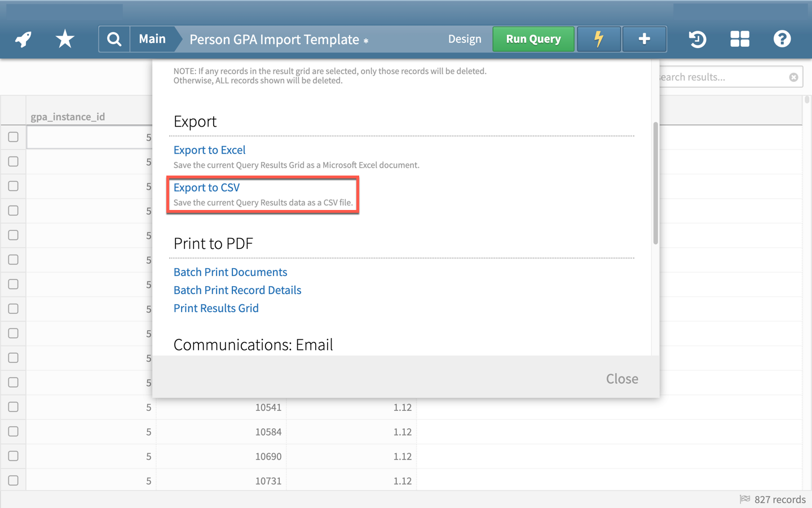Close the actions dialog
The image size is (812, 508).
click(621, 379)
